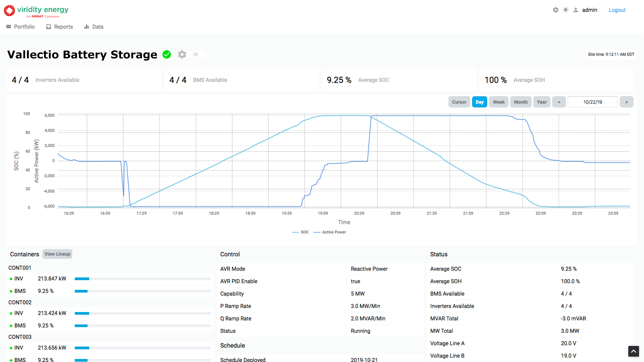The width and height of the screenshot is (644, 362).
Task: Click the Inverters Available summary card
Action: (x=84, y=80)
